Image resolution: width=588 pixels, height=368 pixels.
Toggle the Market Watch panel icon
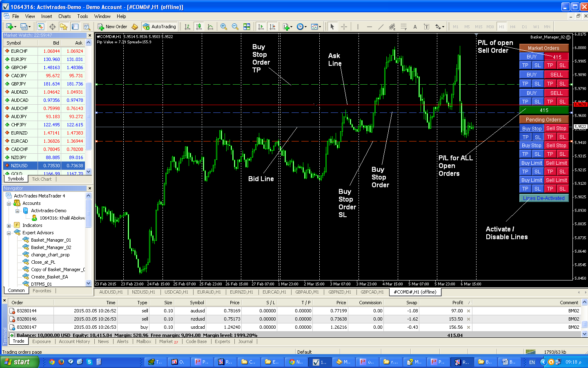(x=41, y=27)
